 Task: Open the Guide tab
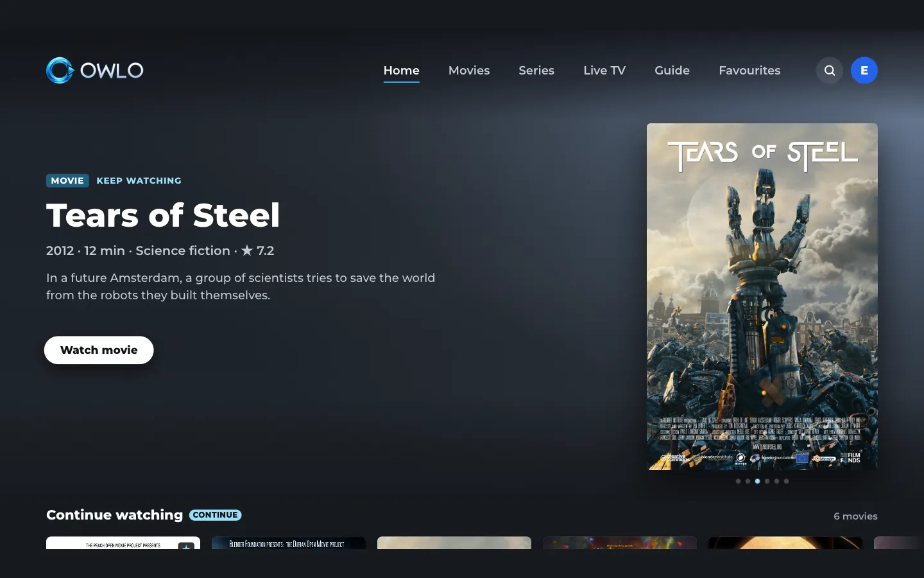[672, 71]
